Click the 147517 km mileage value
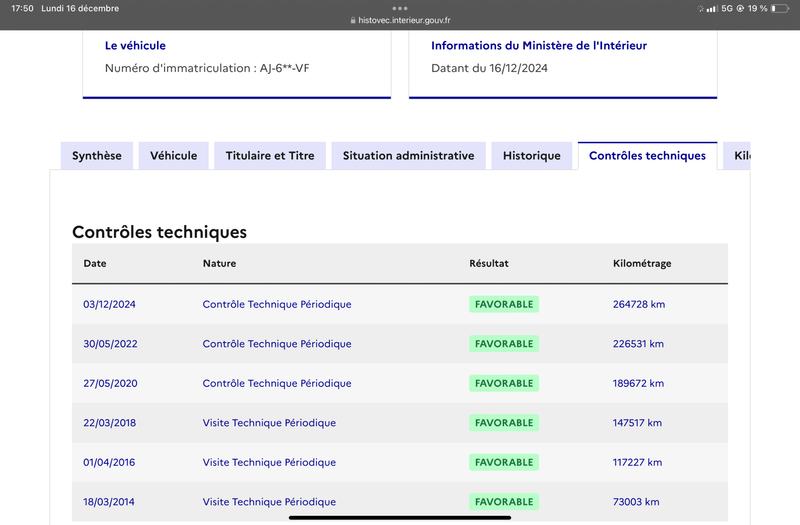Image resolution: width=800 pixels, height=525 pixels. 637,423
